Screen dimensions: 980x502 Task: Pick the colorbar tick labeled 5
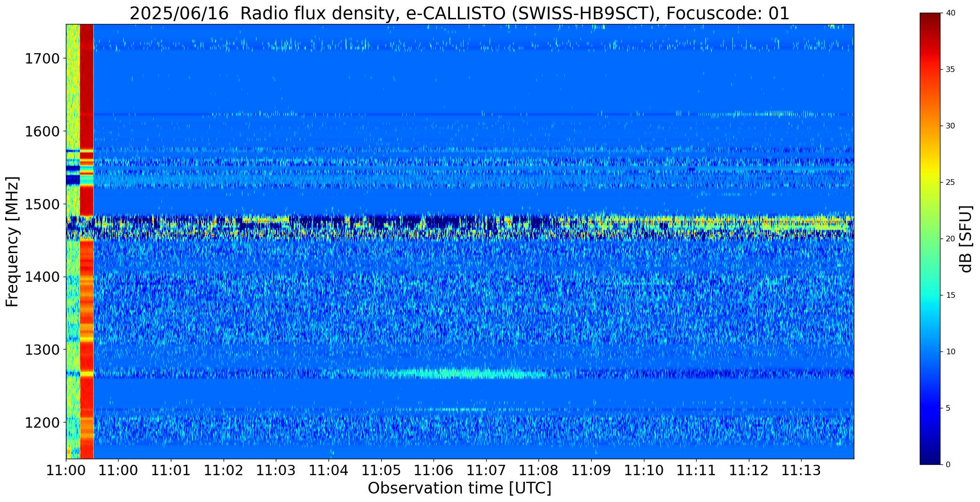[948, 408]
